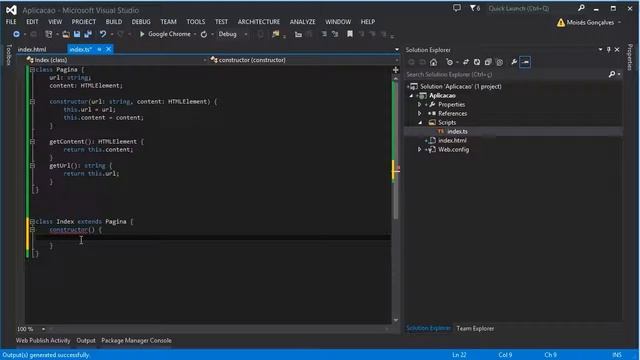Switch to the index.html editor tab
This screenshot has width=640, height=360.
pyautogui.click(x=32, y=49)
